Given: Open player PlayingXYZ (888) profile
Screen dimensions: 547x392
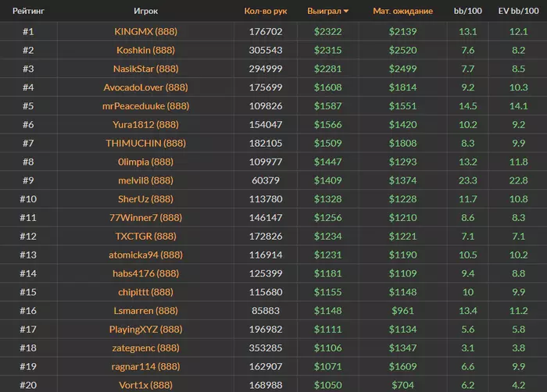Looking at the screenshot, I should click(x=146, y=330).
